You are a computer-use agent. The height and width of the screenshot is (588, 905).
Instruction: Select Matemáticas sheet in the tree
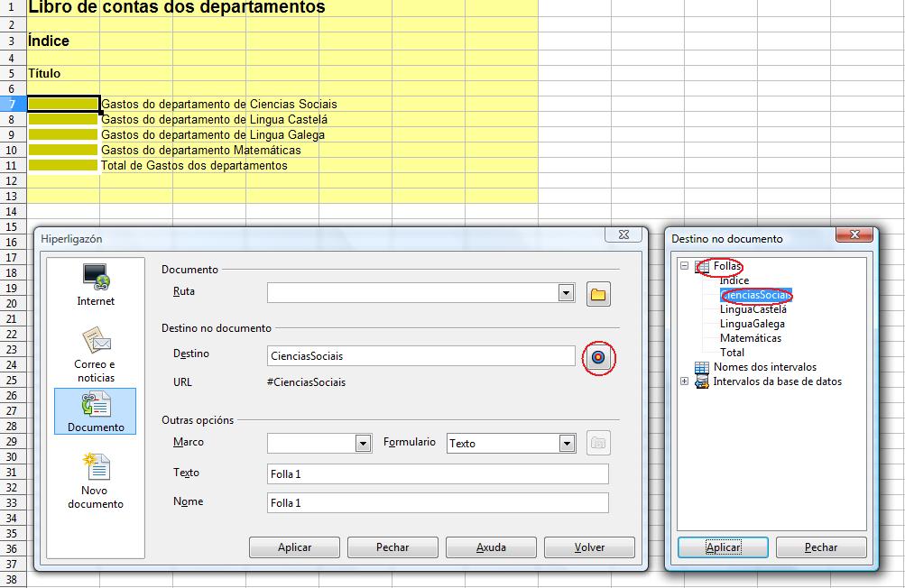[750, 338]
